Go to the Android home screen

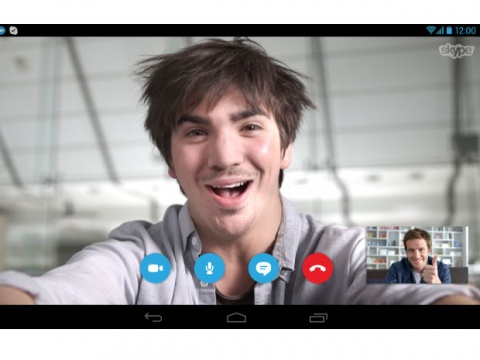coord(236,317)
